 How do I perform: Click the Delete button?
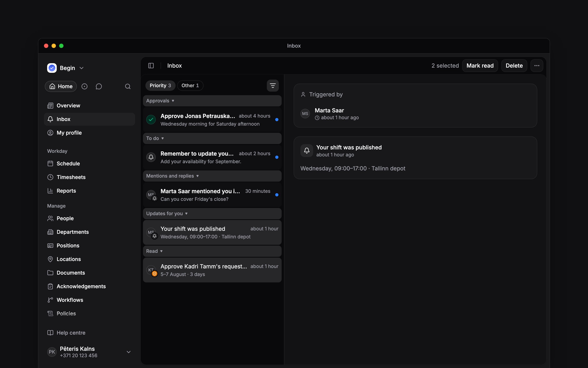(x=514, y=66)
